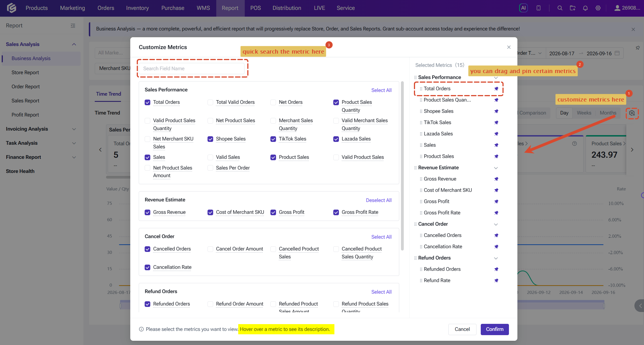Click pin icon at page top right
The width and height of the screenshot is (644, 345).
pyautogui.click(x=638, y=48)
